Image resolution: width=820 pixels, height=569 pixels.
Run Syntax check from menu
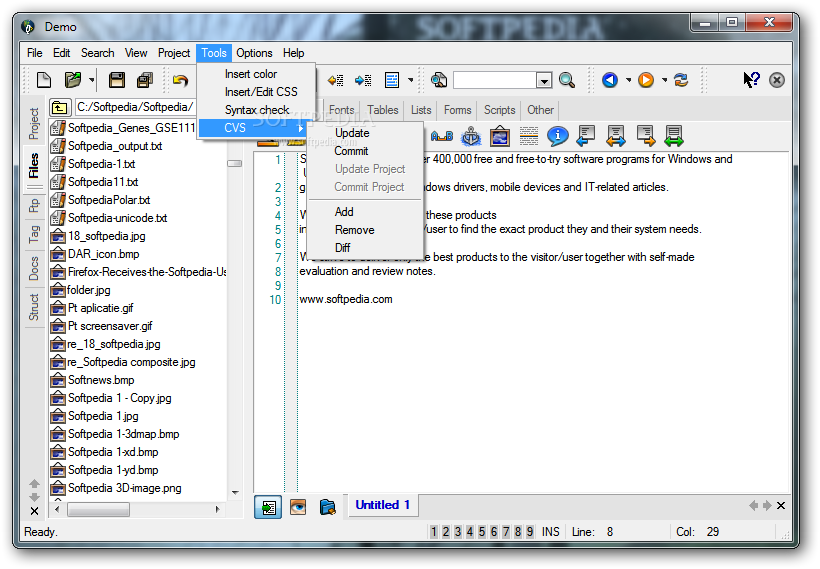point(257,110)
